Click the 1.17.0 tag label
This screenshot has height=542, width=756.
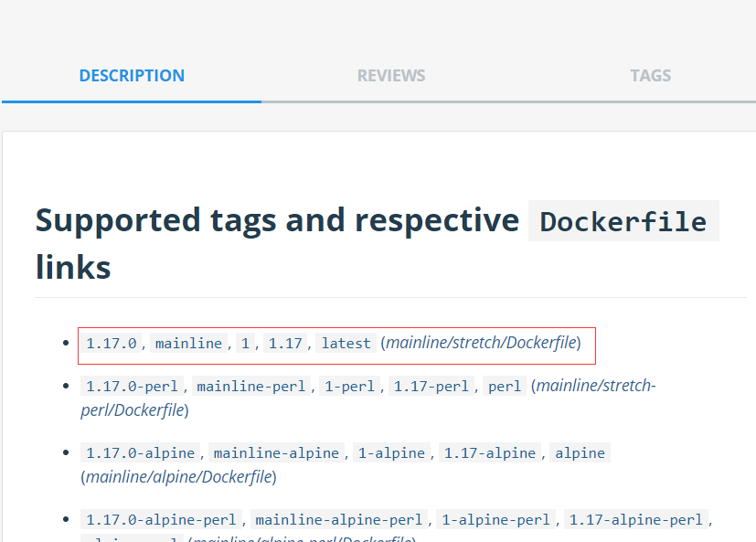click(x=112, y=344)
